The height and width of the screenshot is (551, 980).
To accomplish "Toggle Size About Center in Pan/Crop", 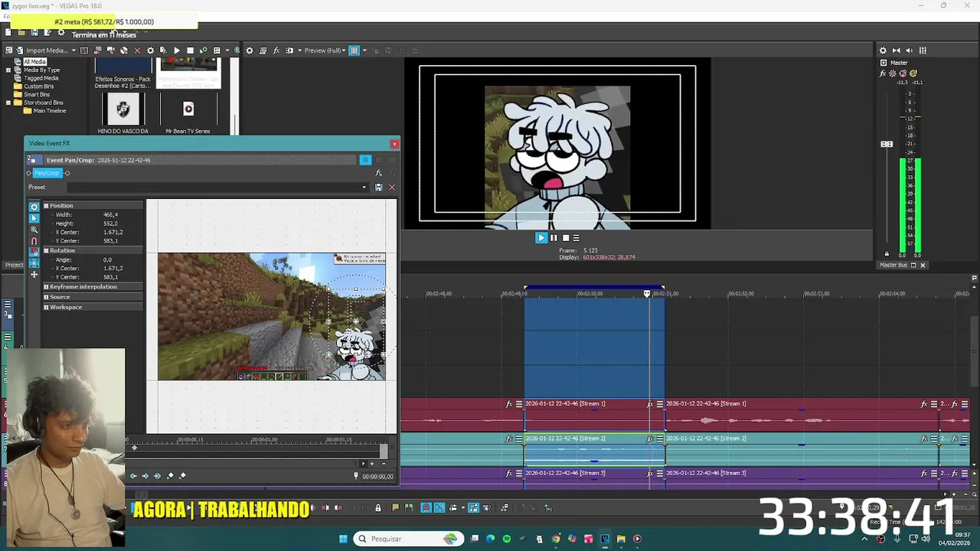I will pyautogui.click(x=34, y=263).
